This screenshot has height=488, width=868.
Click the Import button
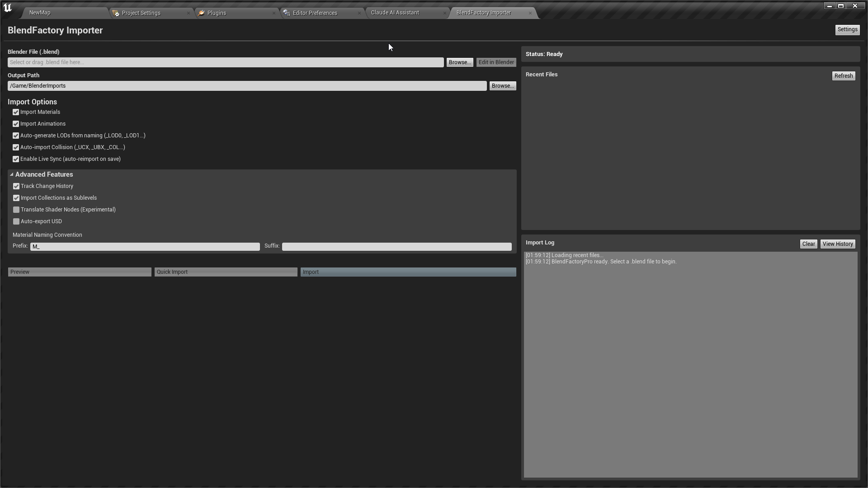(408, 272)
